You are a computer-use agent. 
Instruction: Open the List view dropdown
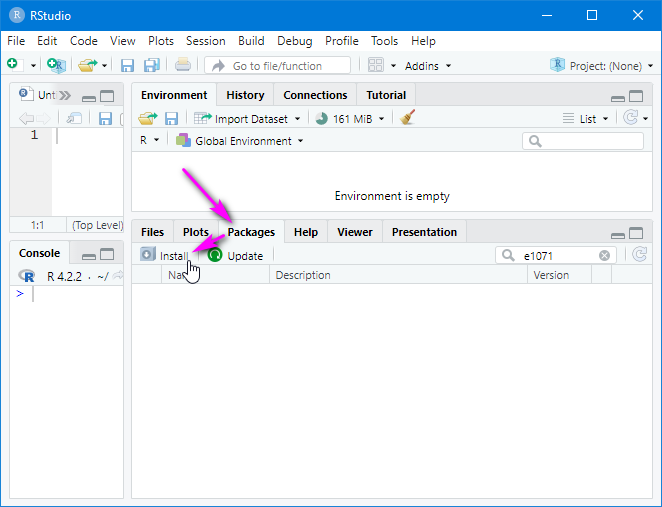(585, 119)
